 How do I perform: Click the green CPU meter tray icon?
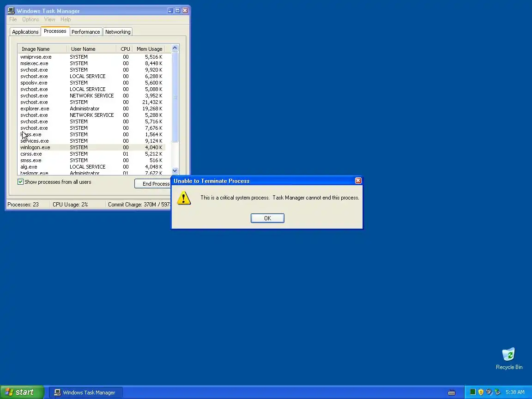[x=472, y=392]
